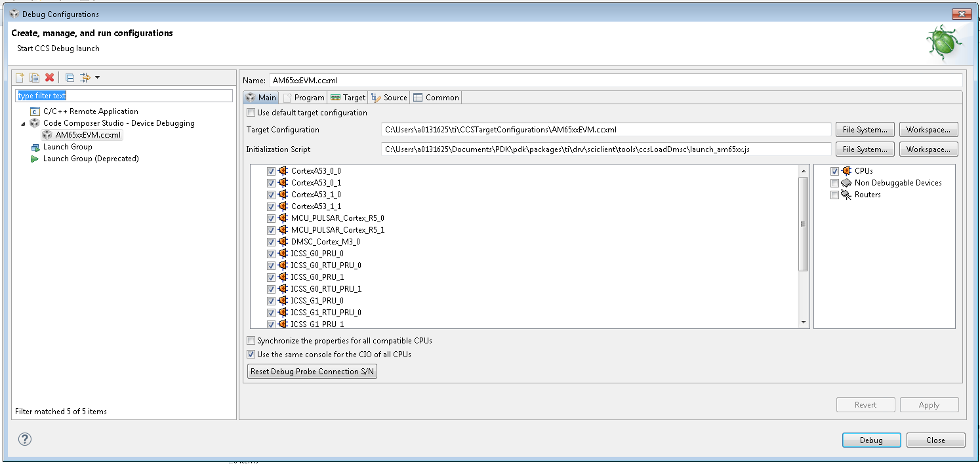Select the CortexA53_0_0 CPU icon

[x=283, y=171]
